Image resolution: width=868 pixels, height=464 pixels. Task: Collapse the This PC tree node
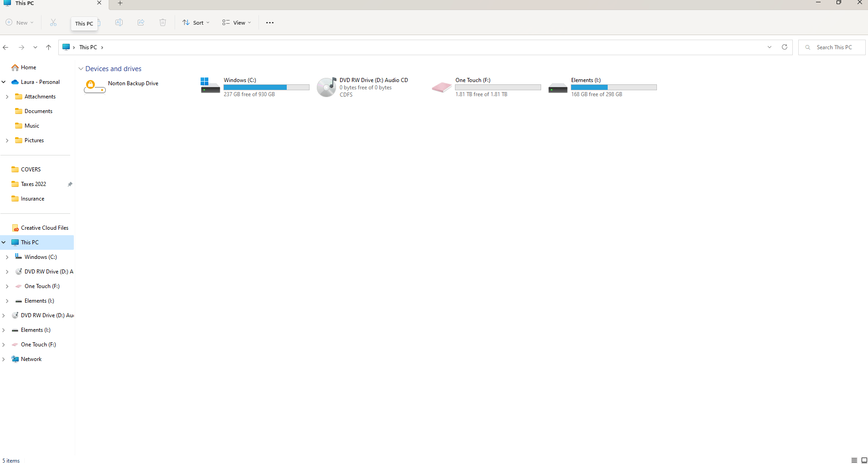(x=4, y=242)
